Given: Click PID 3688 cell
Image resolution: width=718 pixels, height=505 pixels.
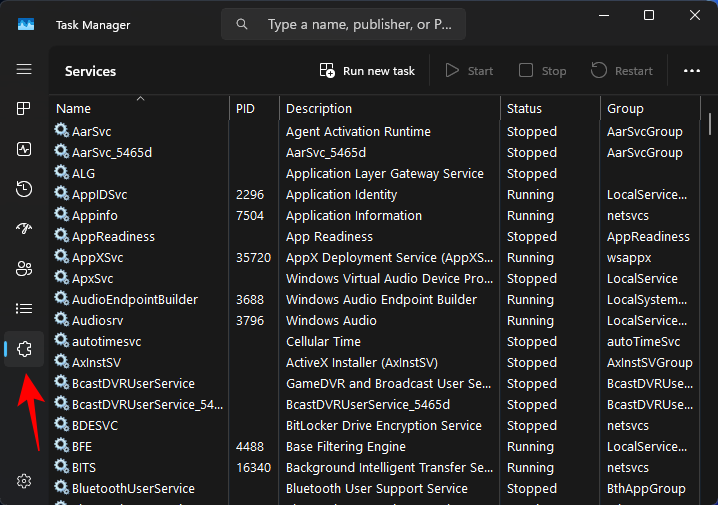Looking at the screenshot, I should [250, 300].
